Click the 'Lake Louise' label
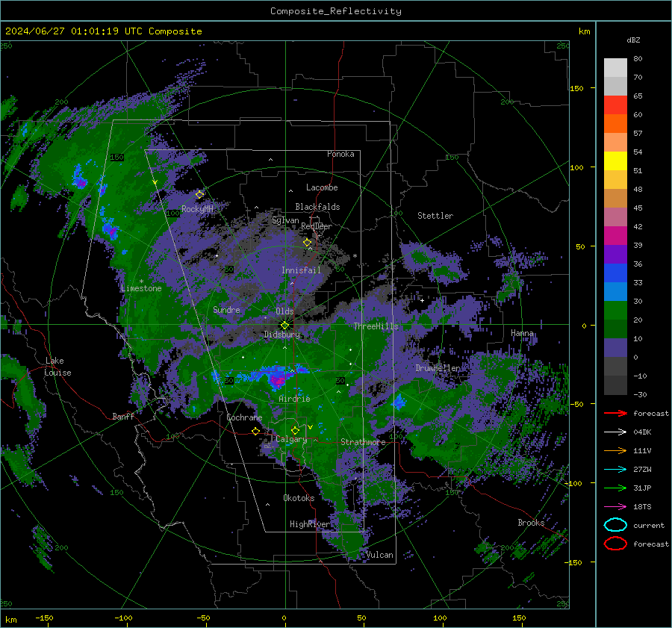This screenshot has width=672, height=628. [58, 367]
